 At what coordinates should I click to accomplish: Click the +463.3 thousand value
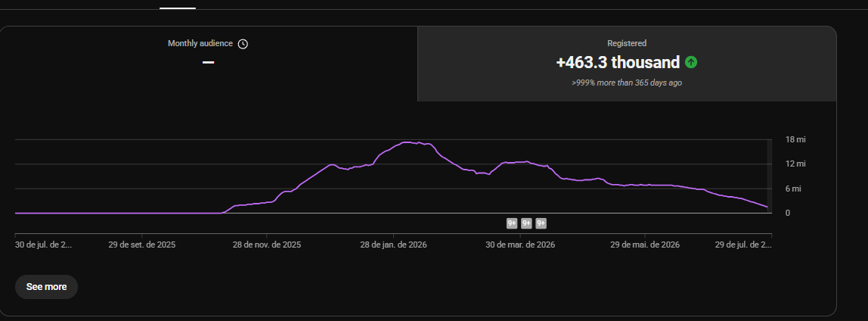[618, 63]
